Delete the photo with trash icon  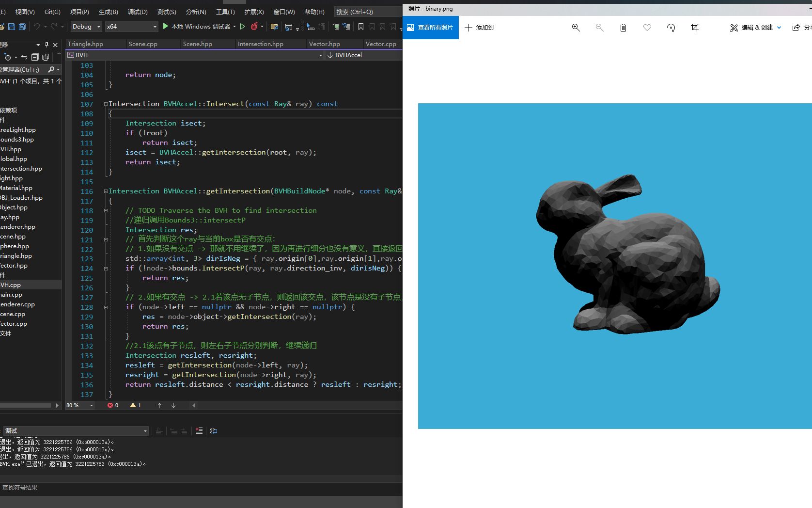[x=623, y=28]
